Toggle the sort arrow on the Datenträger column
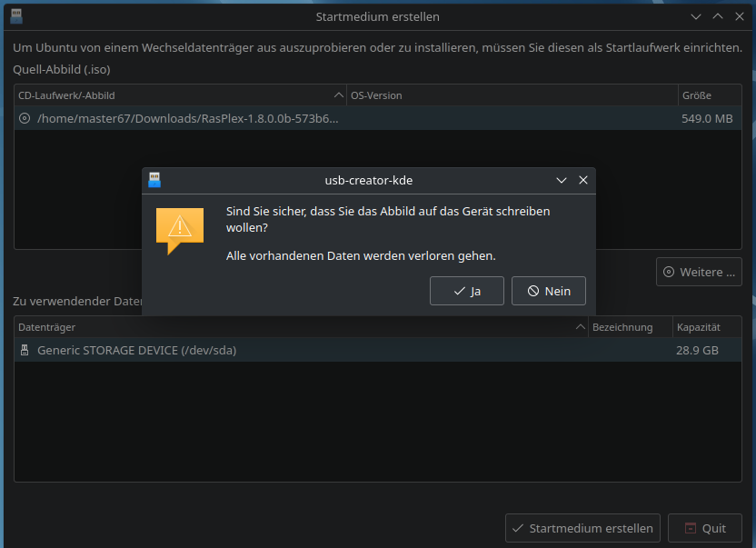Image resolution: width=756 pixels, height=548 pixels. pyautogui.click(x=581, y=327)
